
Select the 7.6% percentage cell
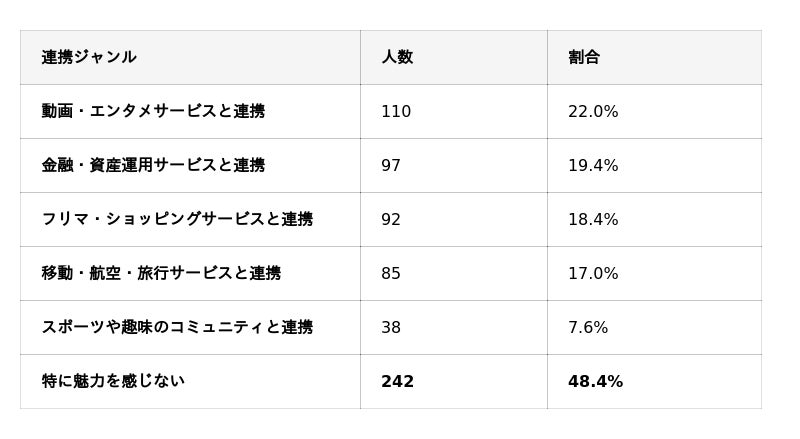(x=588, y=328)
